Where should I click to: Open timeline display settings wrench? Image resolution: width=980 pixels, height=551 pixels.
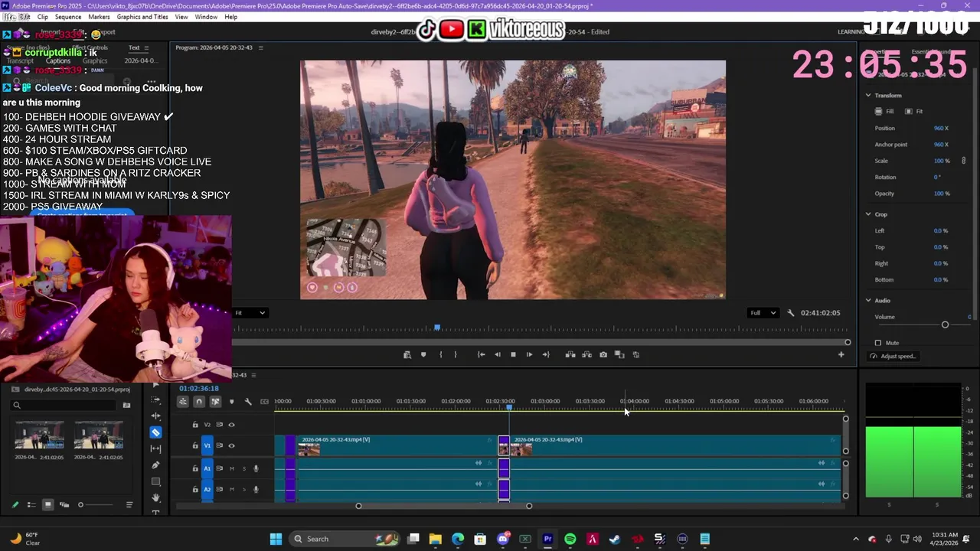tap(248, 402)
